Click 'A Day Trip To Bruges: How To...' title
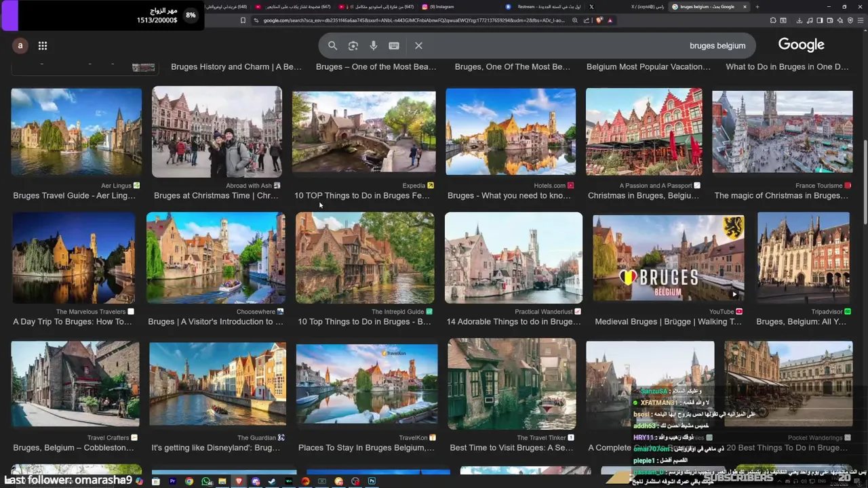The height and width of the screenshot is (488, 868). pos(73,322)
